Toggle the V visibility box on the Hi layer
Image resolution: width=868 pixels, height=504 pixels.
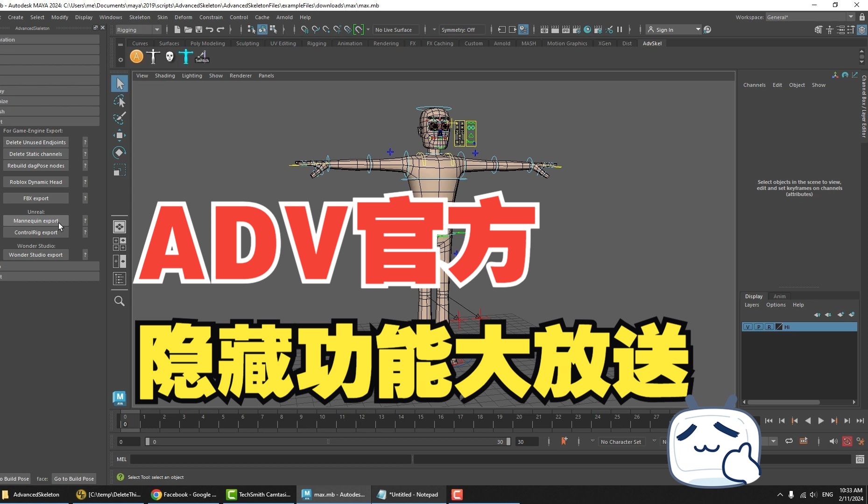tap(748, 327)
